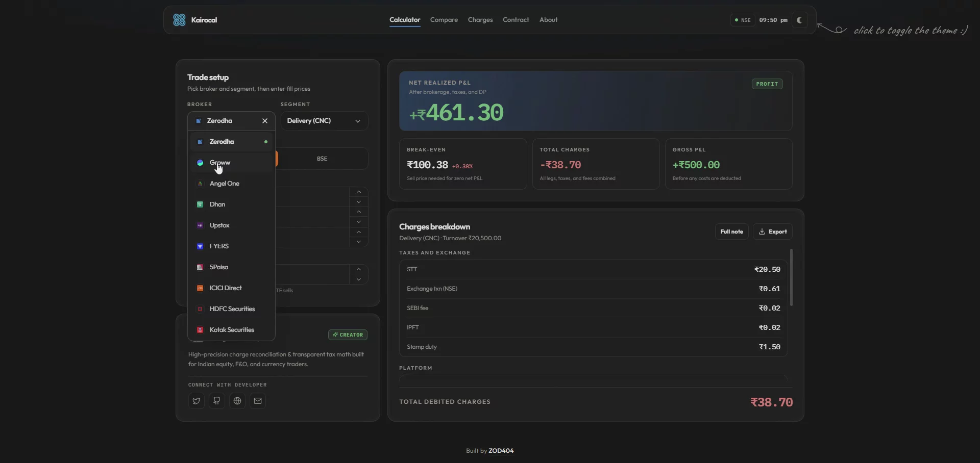Viewport: 980px width, 463px height.
Task: Open developer's Twitter profile
Action: pyautogui.click(x=197, y=401)
